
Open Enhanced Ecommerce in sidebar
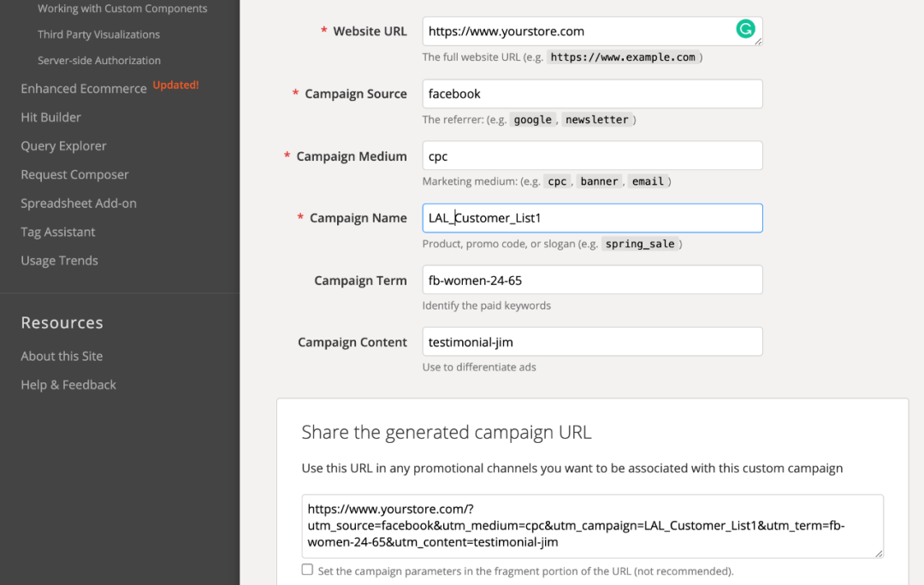coord(84,88)
